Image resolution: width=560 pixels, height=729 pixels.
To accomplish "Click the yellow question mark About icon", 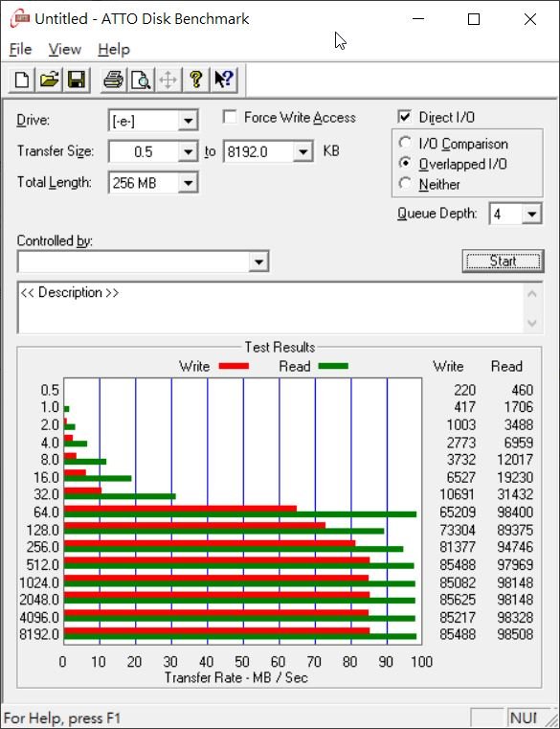I will coord(196,80).
